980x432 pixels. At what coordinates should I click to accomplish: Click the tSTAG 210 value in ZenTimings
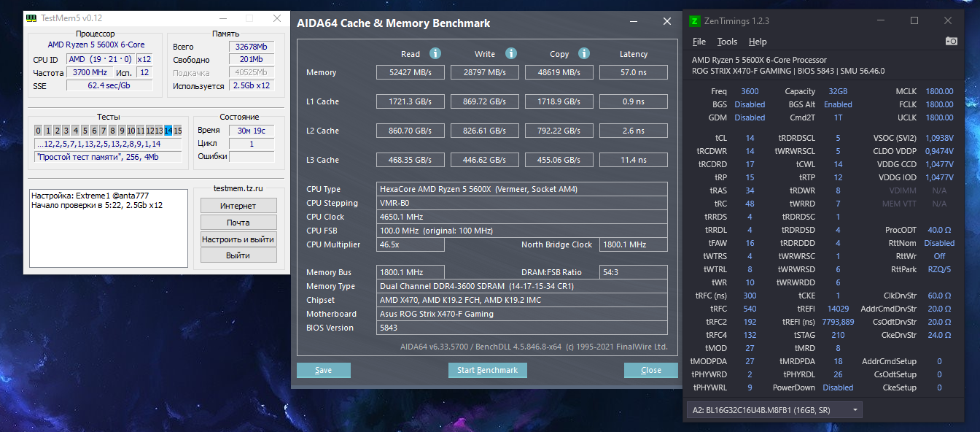838,335
